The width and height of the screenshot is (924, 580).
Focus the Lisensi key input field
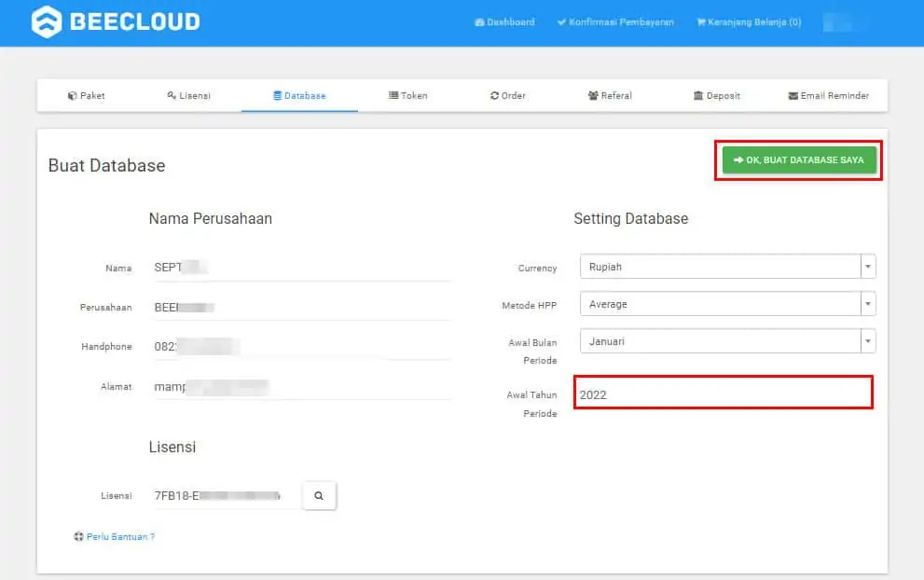coord(227,496)
